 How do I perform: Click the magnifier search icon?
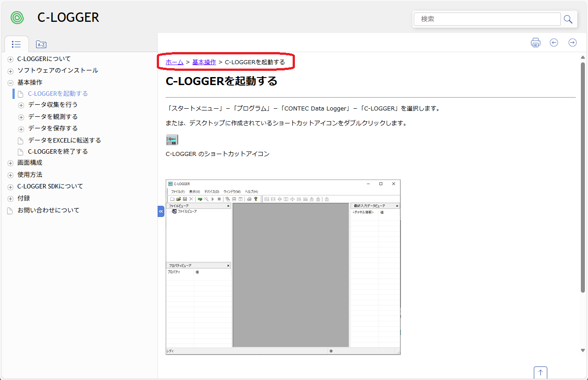pyautogui.click(x=568, y=19)
